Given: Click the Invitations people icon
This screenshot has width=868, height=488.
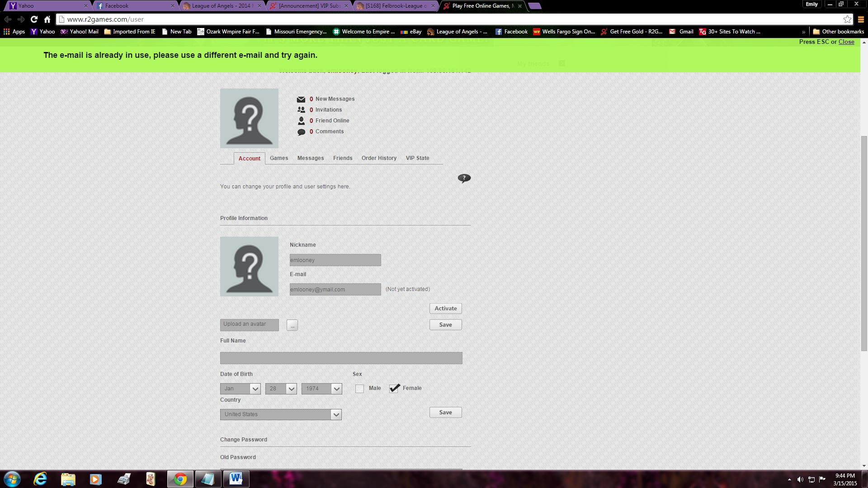Looking at the screenshot, I should [301, 110].
